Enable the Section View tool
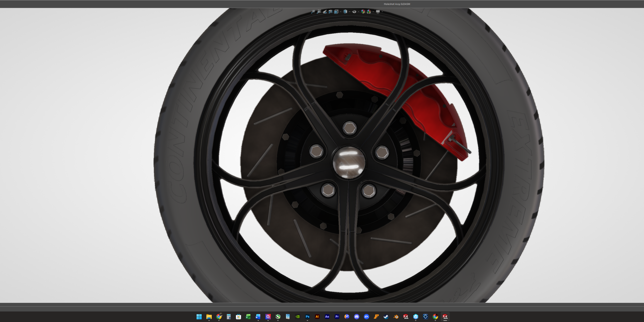644x322 pixels. 331,12
